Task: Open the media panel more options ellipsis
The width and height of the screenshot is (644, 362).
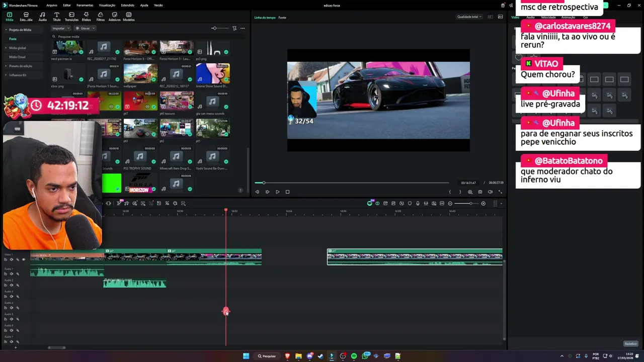Action: (243, 28)
